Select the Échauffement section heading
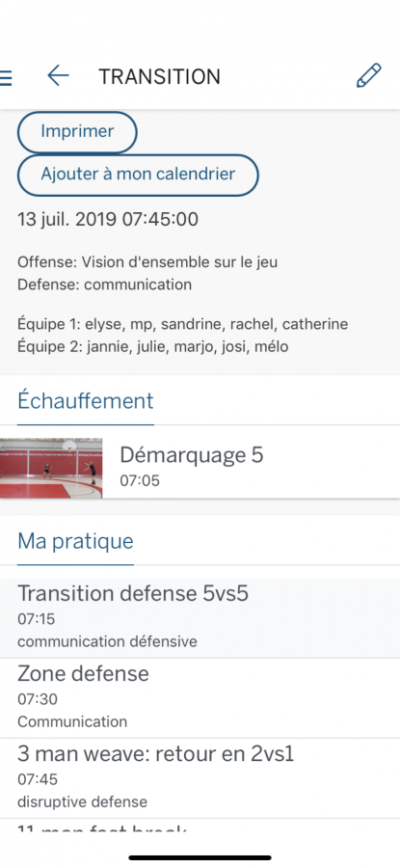This screenshot has width=400, height=868. 86,401
